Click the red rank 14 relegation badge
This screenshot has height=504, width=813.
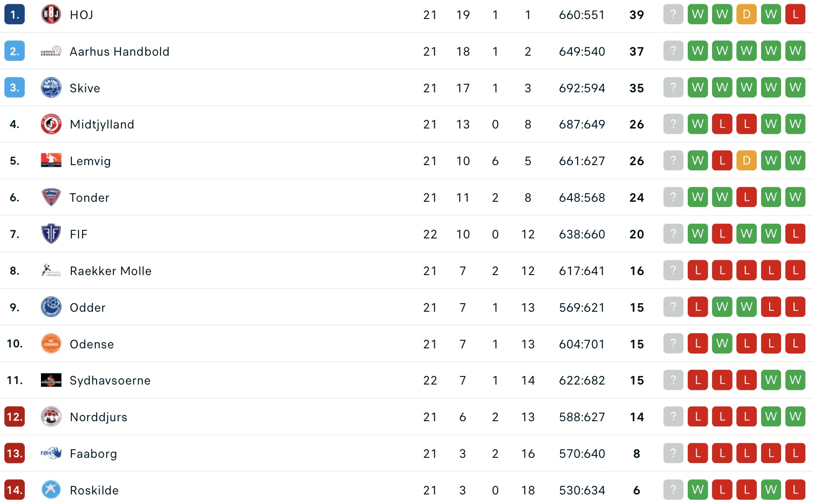pyautogui.click(x=14, y=490)
